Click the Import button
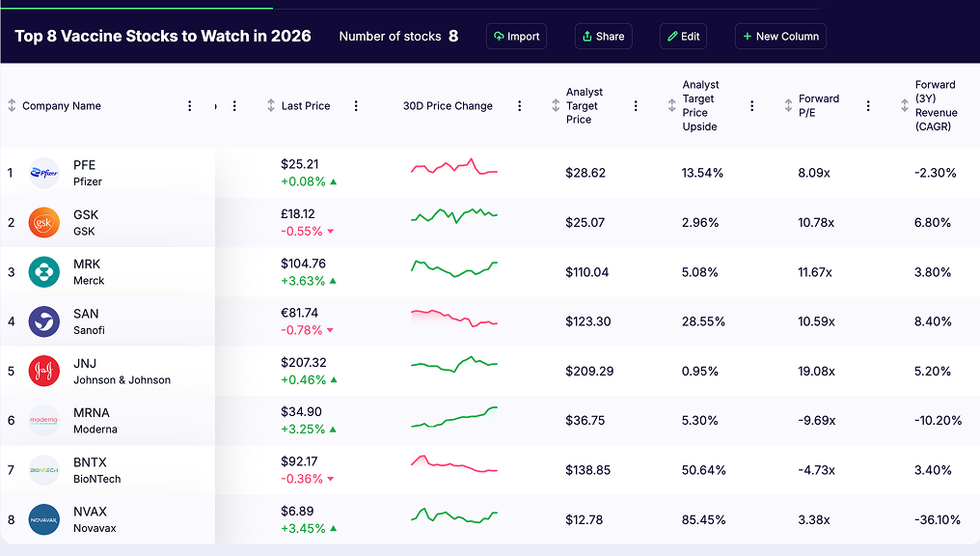This screenshot has height=556, width=980. coord(516,37)
